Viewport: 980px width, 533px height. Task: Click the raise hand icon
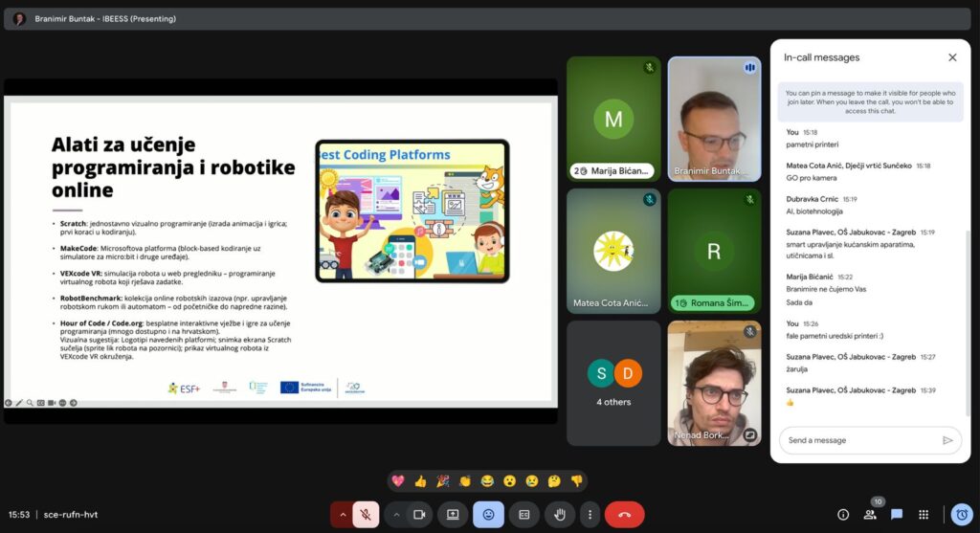click(x=560, y=515)
